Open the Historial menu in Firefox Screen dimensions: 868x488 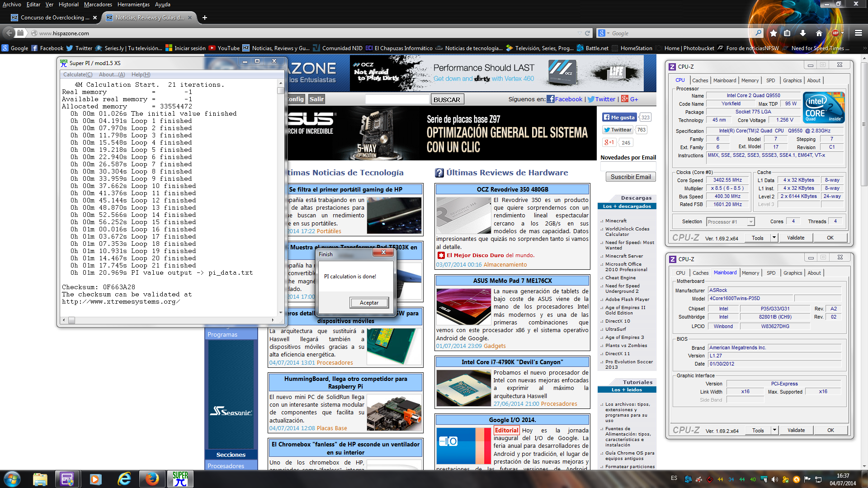[68, 5]
